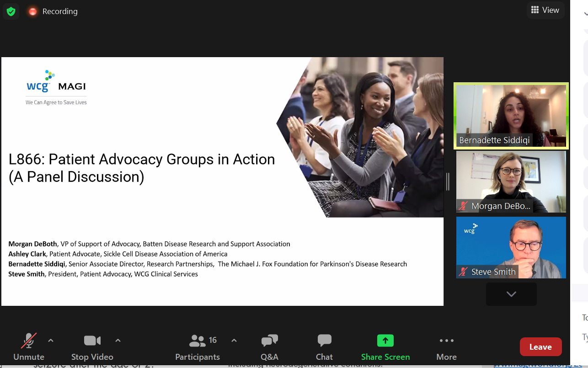Open the More options menu

click(446, 347)
